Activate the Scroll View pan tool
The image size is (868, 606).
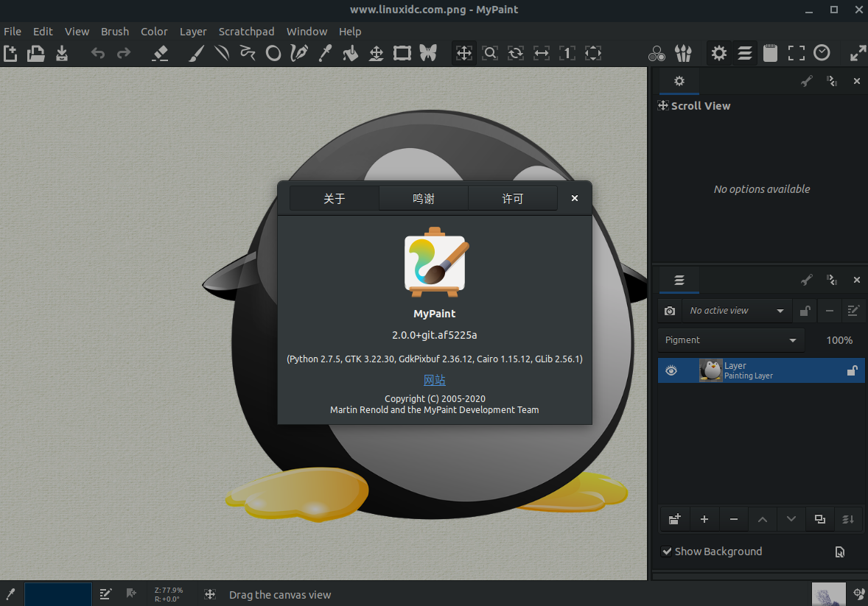[x=464, y=54]
